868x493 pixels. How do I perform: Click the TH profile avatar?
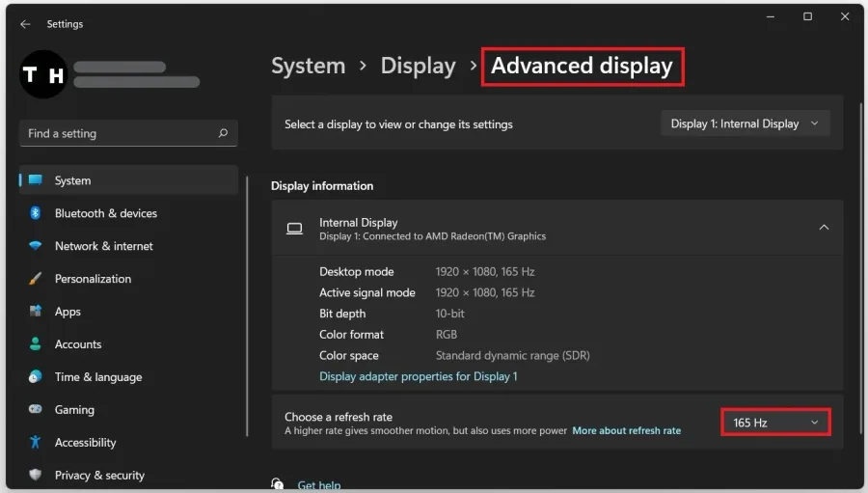[x=43, y=74]
